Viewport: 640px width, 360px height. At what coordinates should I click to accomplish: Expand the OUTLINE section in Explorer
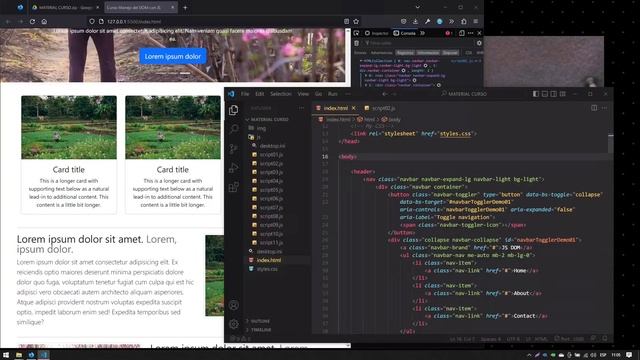point(260,321)
